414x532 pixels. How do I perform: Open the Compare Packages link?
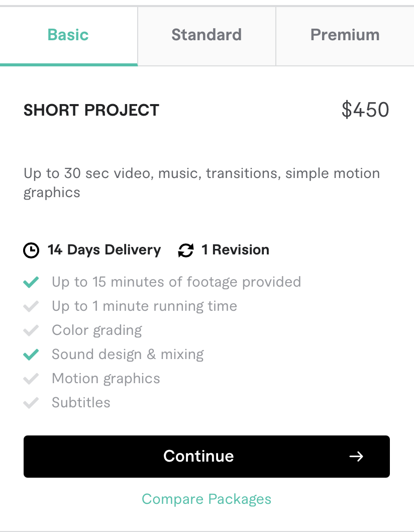coord(206,499)
